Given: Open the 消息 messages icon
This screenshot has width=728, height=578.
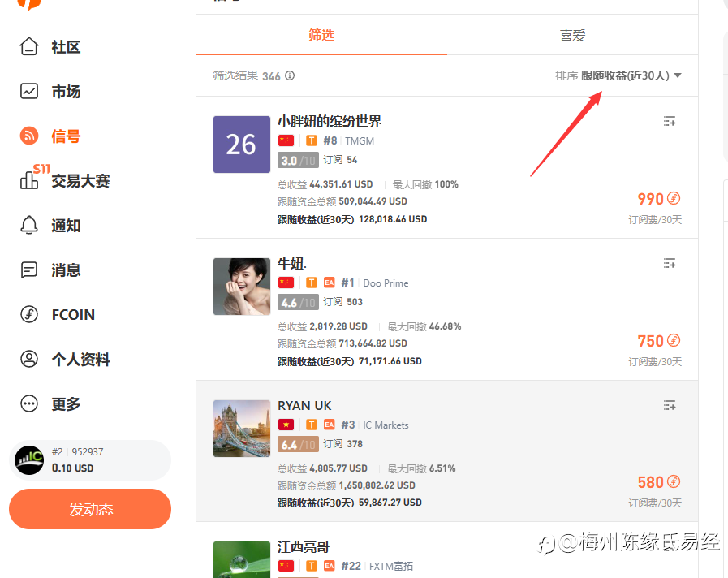Looking at the screenshot, I should [x=28, y=270].
